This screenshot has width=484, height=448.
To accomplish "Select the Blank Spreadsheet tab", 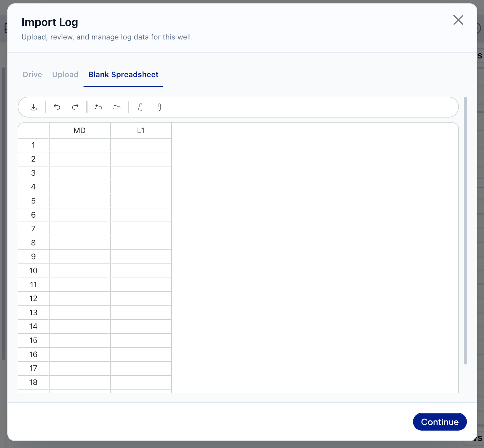I will (123, 74).
